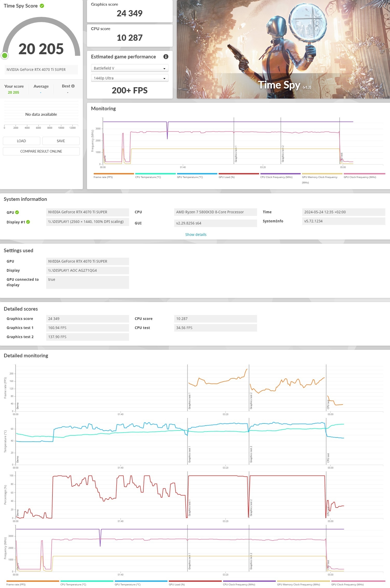Click the orange Frame rate bar below Detailed monitoring
This screenshot has width=390, height=588.
pyautogui.click(x=33, y=581)
